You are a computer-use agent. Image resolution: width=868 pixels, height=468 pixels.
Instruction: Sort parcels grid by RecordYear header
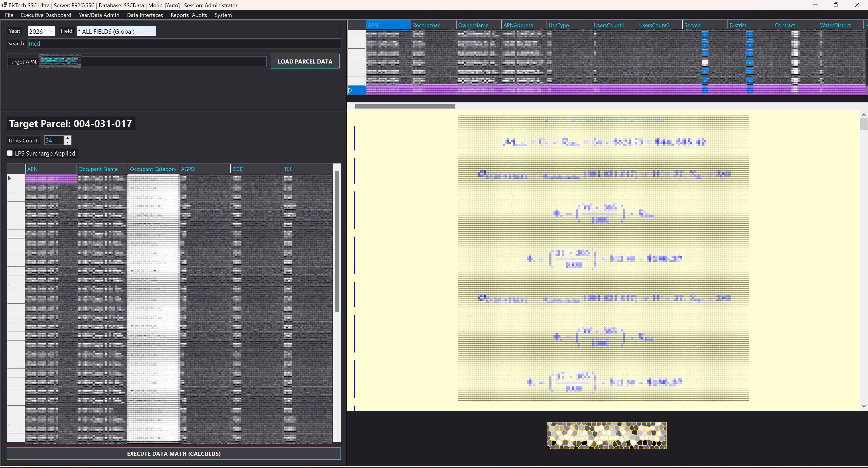(x=434, y=25)
